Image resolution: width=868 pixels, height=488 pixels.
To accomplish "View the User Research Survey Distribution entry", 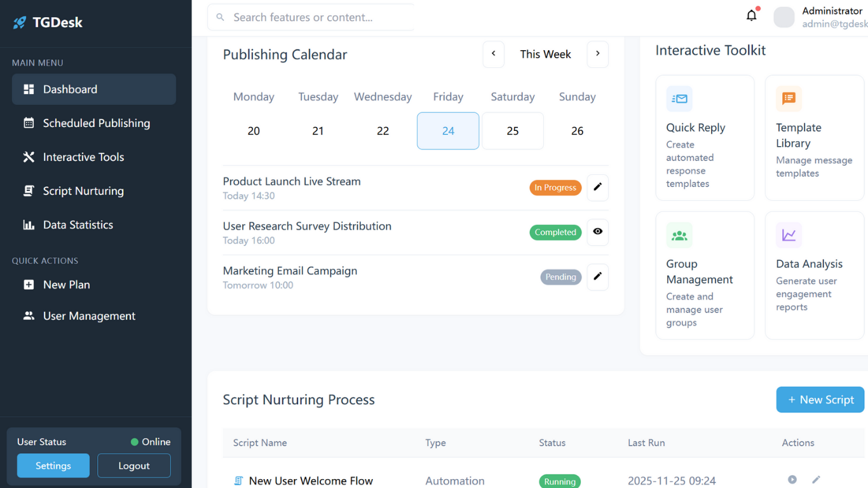I will point(597,232).
